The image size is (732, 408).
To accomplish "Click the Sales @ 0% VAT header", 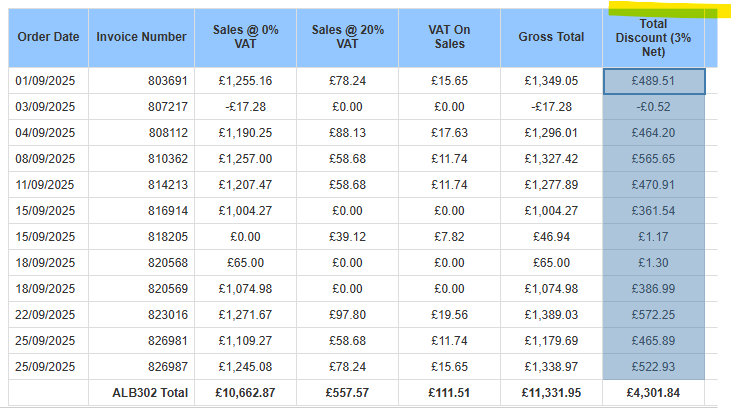I will tap(245, 37).
